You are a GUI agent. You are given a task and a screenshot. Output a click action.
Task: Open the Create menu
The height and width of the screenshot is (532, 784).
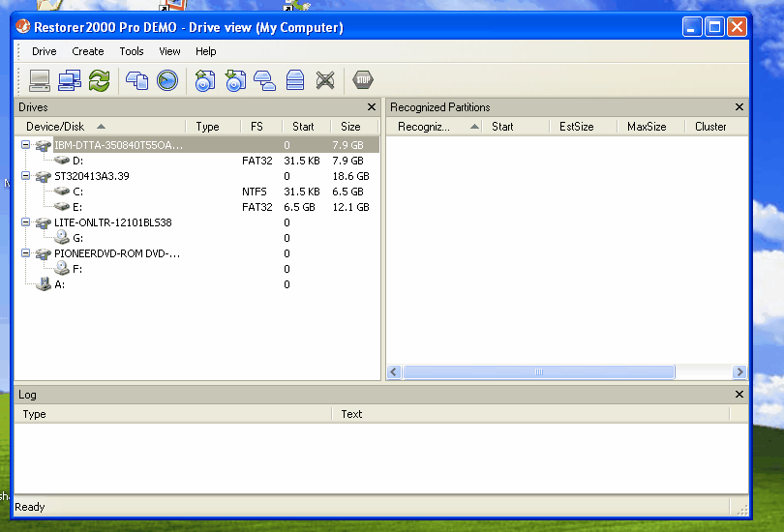pos(88,51)
